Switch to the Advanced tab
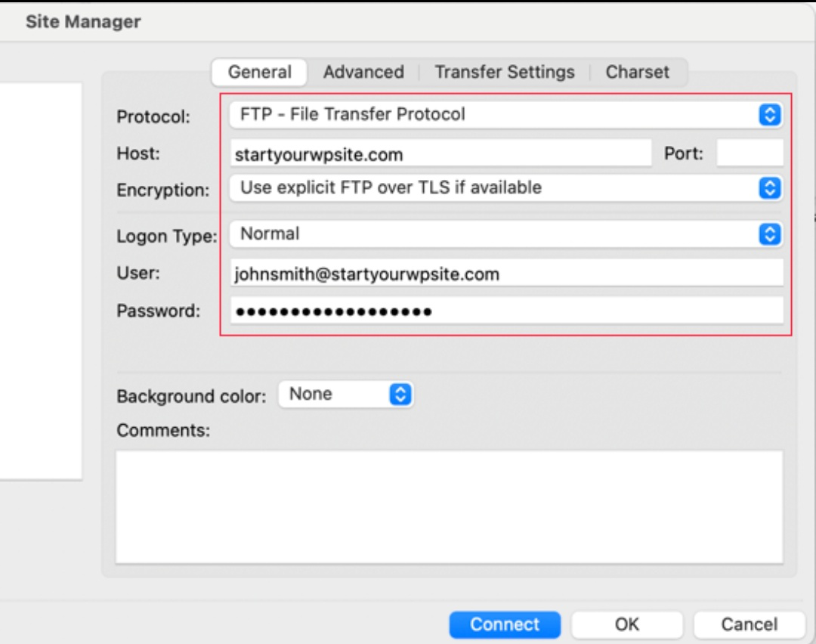This screenshot has height=644, width=816. (x=363, y=73)
